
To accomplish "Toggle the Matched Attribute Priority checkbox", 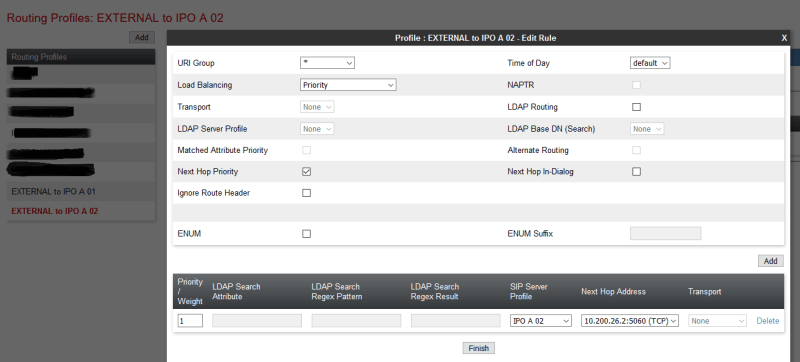I will [x=306, y=150].
